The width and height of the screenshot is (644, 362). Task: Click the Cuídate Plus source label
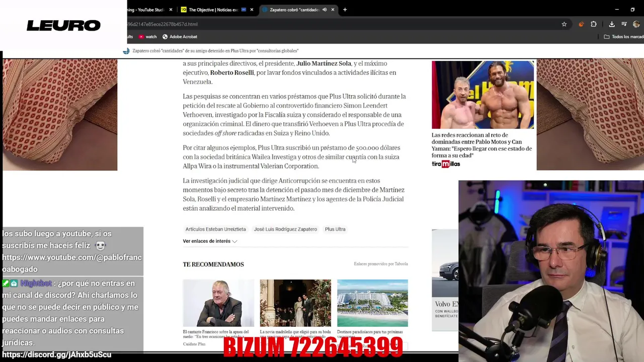click(x=194, y=344)
